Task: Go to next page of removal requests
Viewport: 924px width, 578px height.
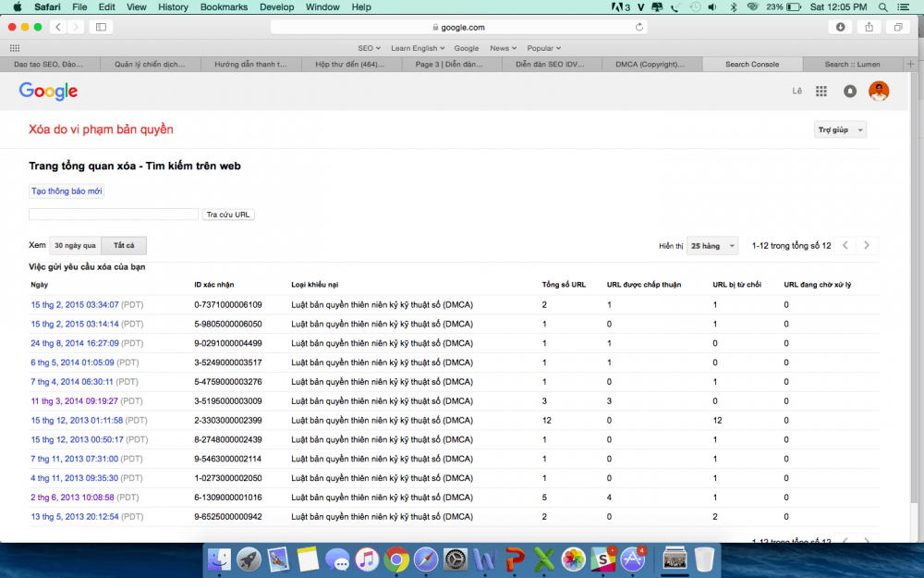Action: point(867,245)
